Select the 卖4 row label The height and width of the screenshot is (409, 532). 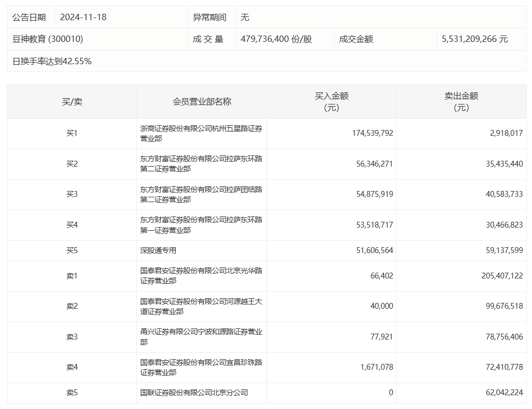[72, 367]
